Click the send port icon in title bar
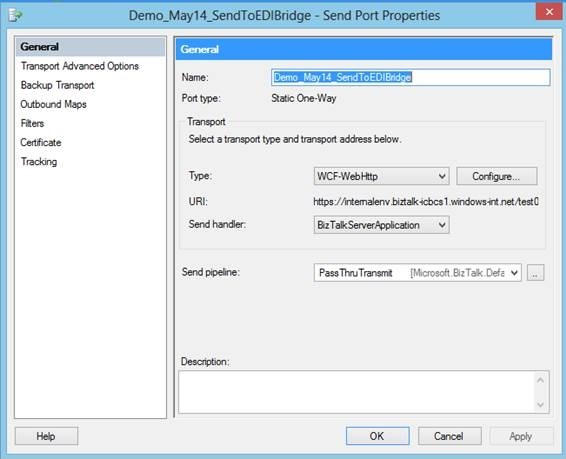 15,15
